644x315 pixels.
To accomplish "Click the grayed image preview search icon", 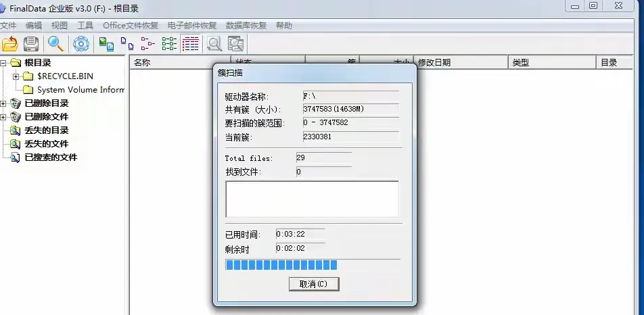I will [235, 43].
